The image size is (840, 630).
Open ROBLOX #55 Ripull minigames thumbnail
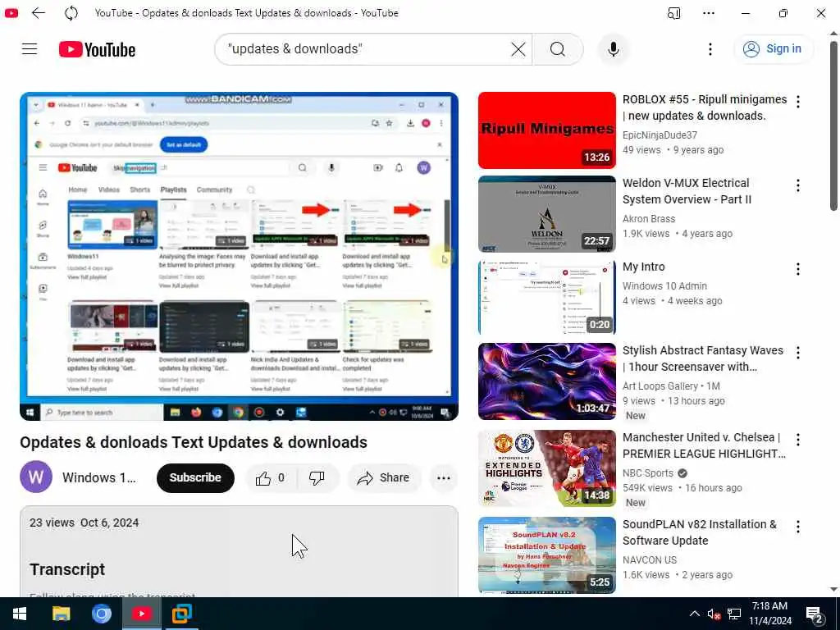(547, 130)
